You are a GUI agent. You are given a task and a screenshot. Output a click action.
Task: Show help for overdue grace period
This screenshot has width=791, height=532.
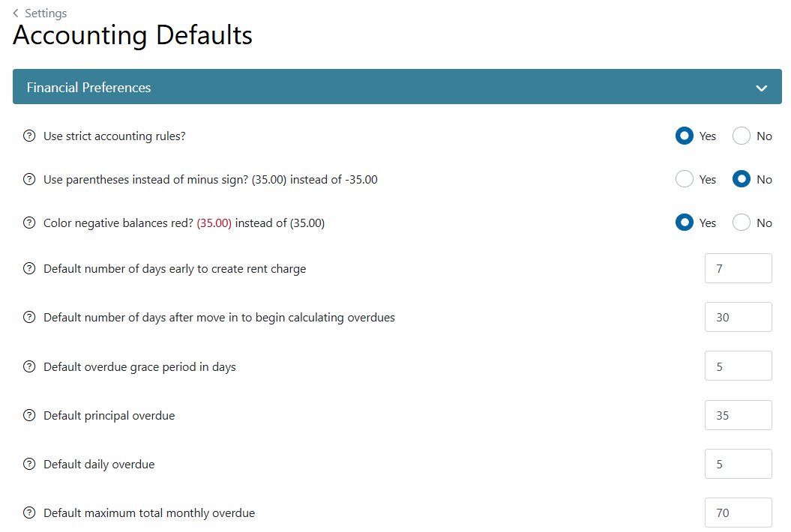tap(29, 366)
